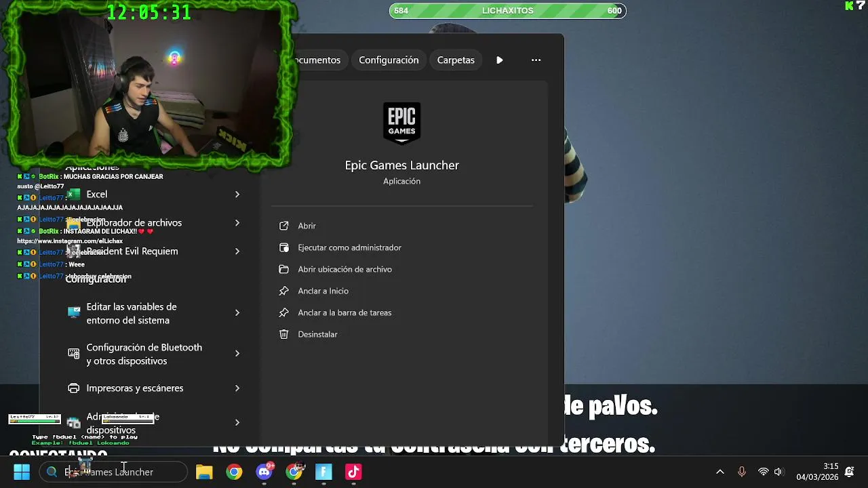
Task: Click Abrir for Epic Games Launcher
Action: 401,226
